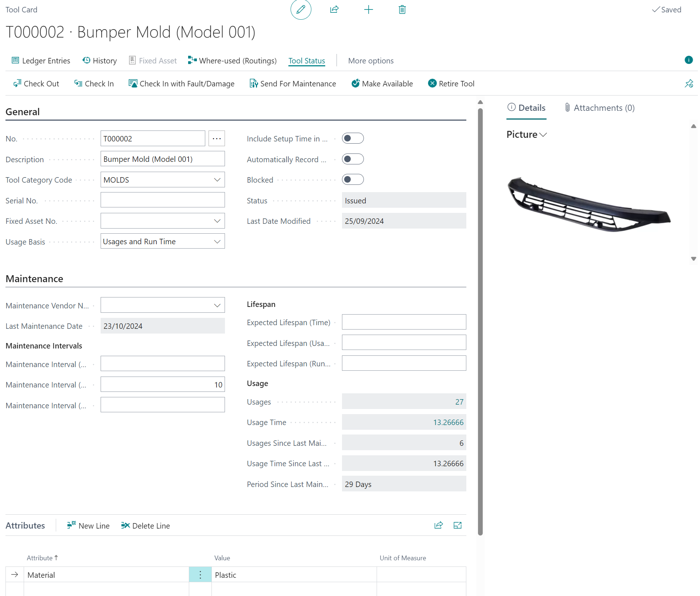This screenshot has width=700, height=596.
Task: Click the pin action bar icon
Action: click(x=688, y=83)
